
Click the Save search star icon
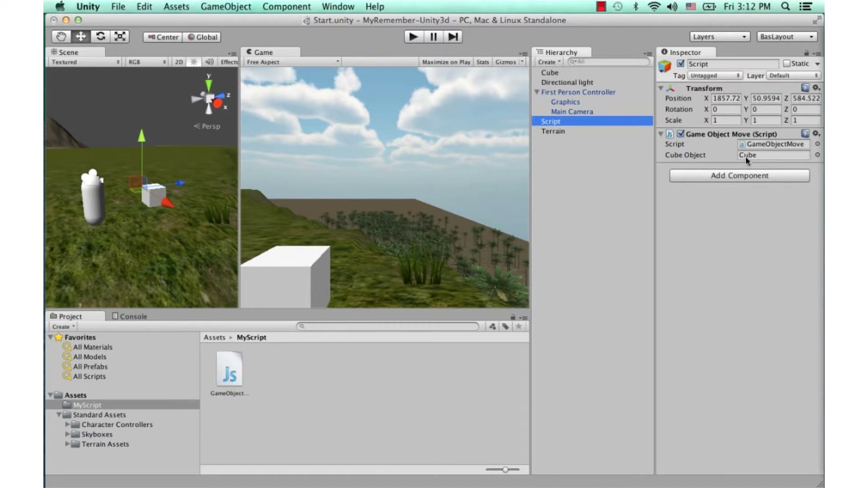point(519,326)
